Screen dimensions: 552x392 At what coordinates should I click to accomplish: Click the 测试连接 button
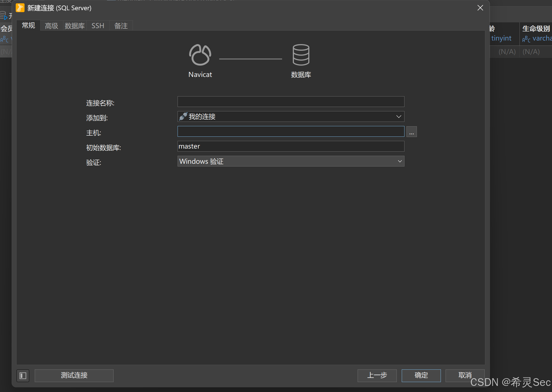[74, 375]
